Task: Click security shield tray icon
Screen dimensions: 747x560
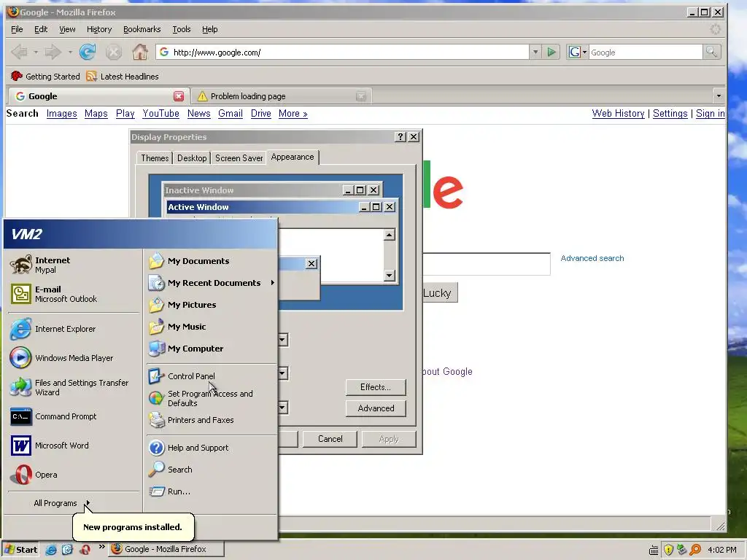Action: (x=668, y=550)
